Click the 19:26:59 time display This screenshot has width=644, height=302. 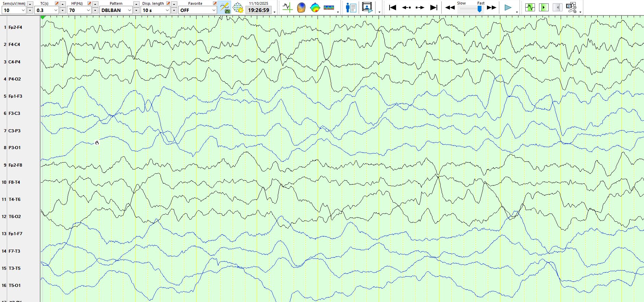[x=259, y=10]
